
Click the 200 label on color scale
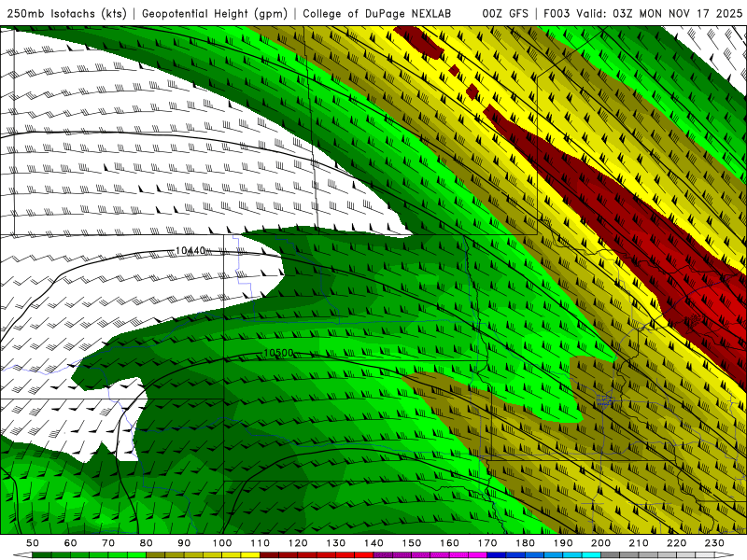click(x=600, y=543)
